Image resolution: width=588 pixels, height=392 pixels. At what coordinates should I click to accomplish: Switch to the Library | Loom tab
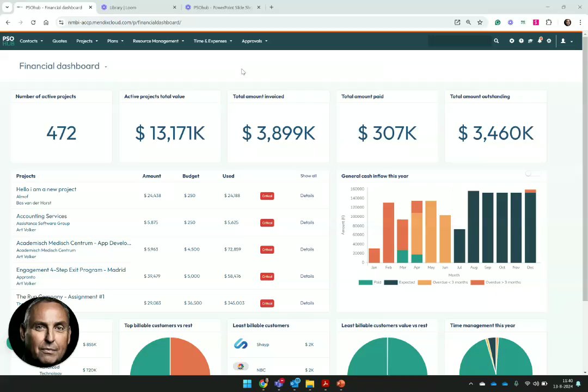(139, 7)
